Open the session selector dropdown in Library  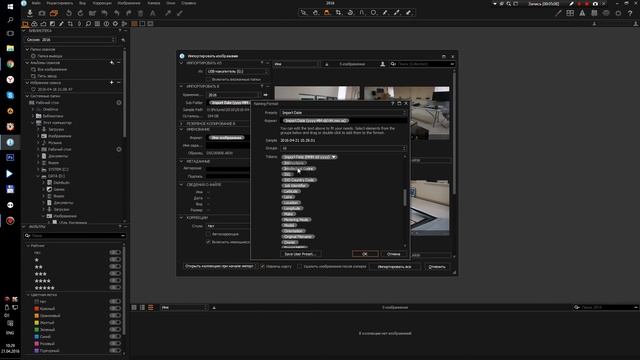(71, 40)
